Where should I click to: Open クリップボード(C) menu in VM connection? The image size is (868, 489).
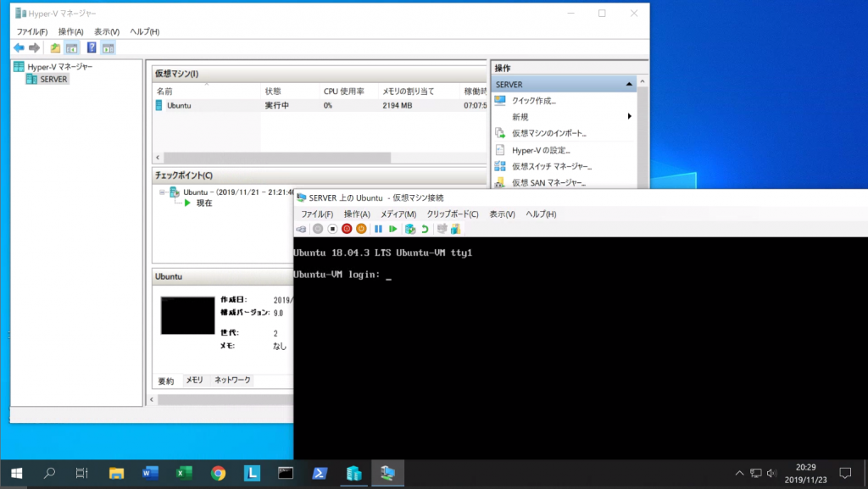[453, 214]
